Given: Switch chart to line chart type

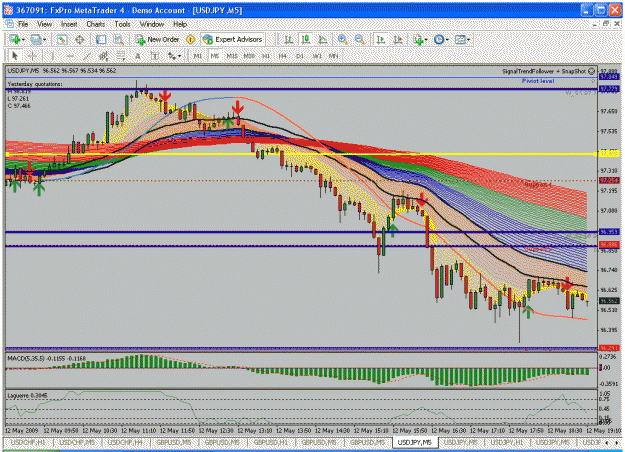Looking at the screenshot, I should [x=323, y=39].
